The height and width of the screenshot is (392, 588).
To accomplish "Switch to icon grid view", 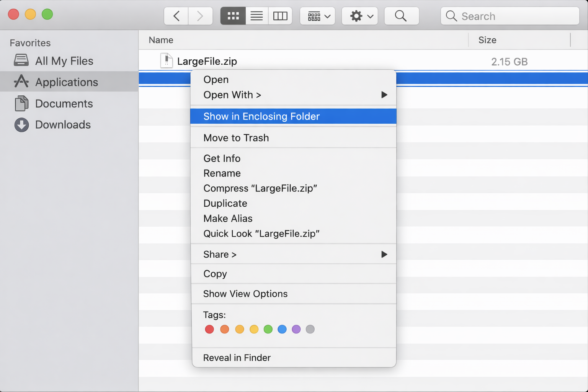I will coord(233,16).
